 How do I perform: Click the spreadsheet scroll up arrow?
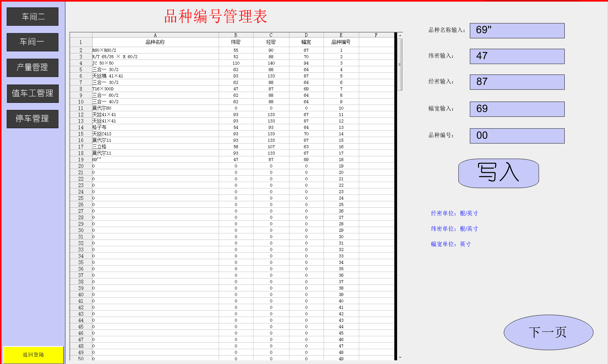[x=400, y=36]
